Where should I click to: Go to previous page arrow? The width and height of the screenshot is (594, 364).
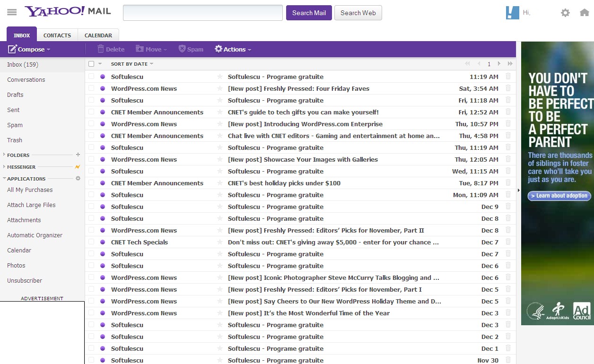[479, 64]
